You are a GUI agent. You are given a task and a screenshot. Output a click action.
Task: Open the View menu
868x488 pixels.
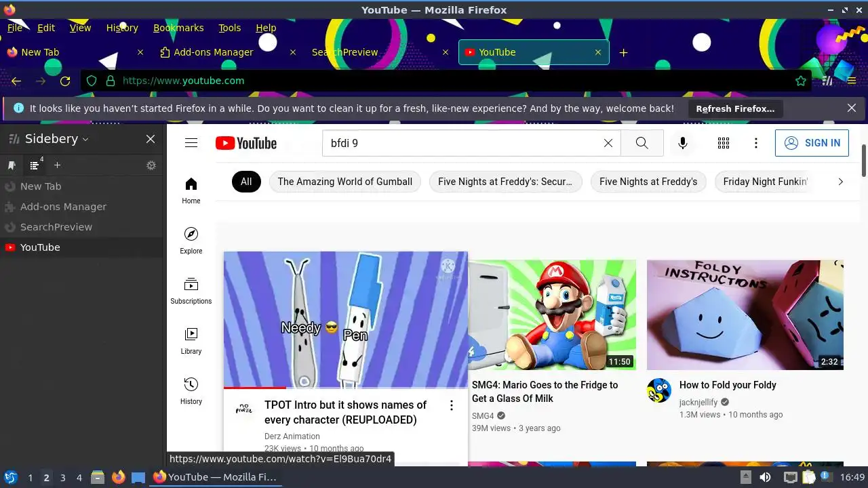pyautogui.click(x=80, y=28)
